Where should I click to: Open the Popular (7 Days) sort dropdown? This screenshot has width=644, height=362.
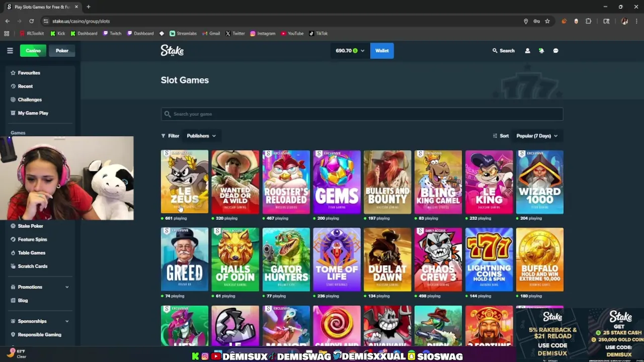[x=537, y=136]
